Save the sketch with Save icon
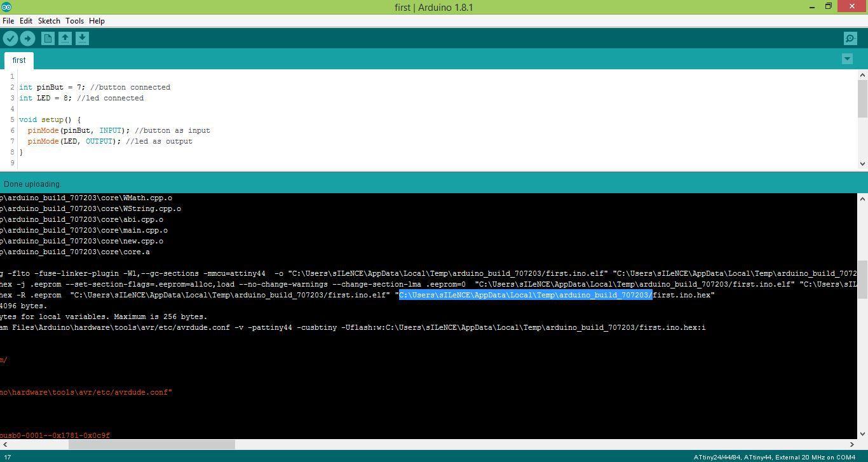 tap(82, 39)
